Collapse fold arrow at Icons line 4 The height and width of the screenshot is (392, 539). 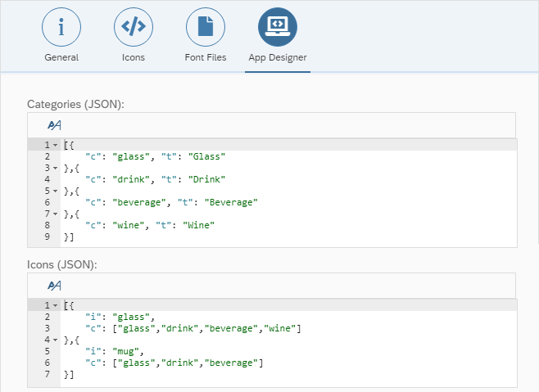tap(55, 340)
